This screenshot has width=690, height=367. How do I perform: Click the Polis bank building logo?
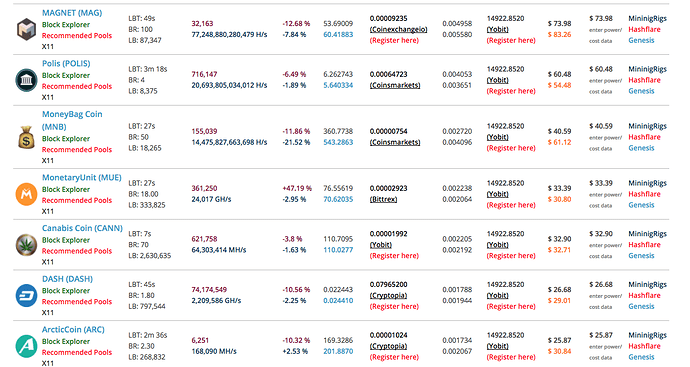point(26,80)
